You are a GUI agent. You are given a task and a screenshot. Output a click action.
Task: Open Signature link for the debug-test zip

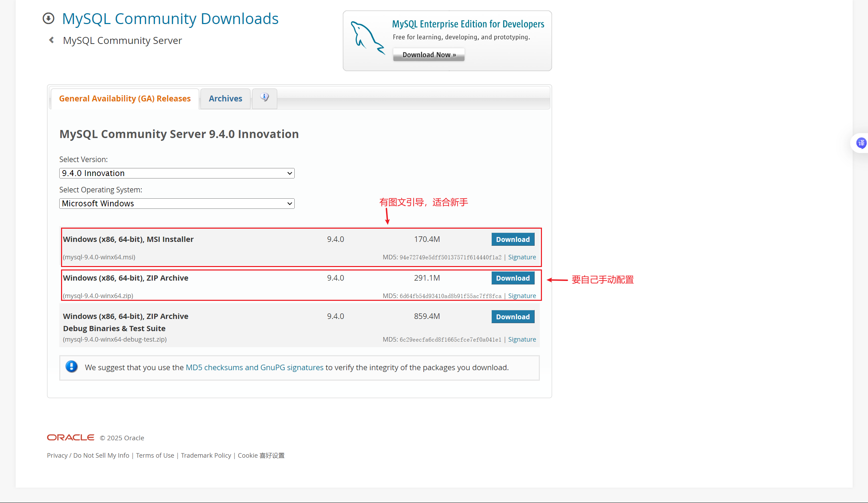click(x=522, y=340)
